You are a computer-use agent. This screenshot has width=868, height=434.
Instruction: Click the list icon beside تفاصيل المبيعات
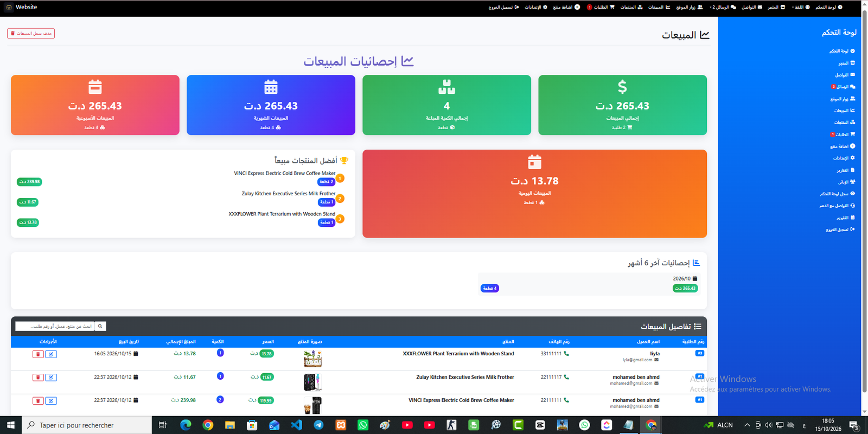(698, 327)
